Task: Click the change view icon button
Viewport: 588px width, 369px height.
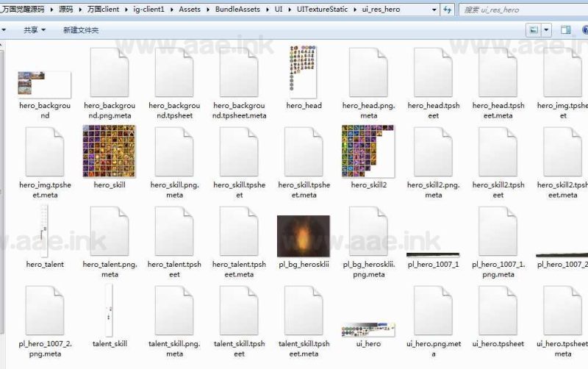Action: coord(534,30)
